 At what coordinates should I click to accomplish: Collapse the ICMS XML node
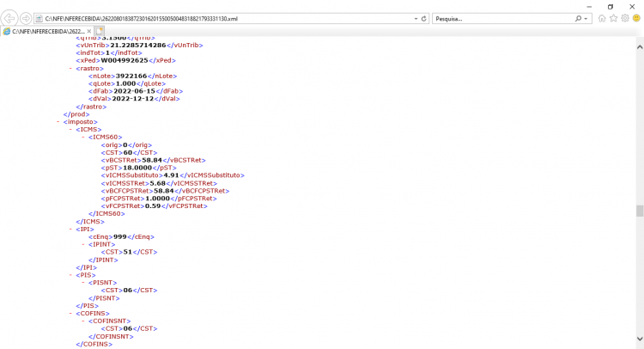click(x=70, y=130)
